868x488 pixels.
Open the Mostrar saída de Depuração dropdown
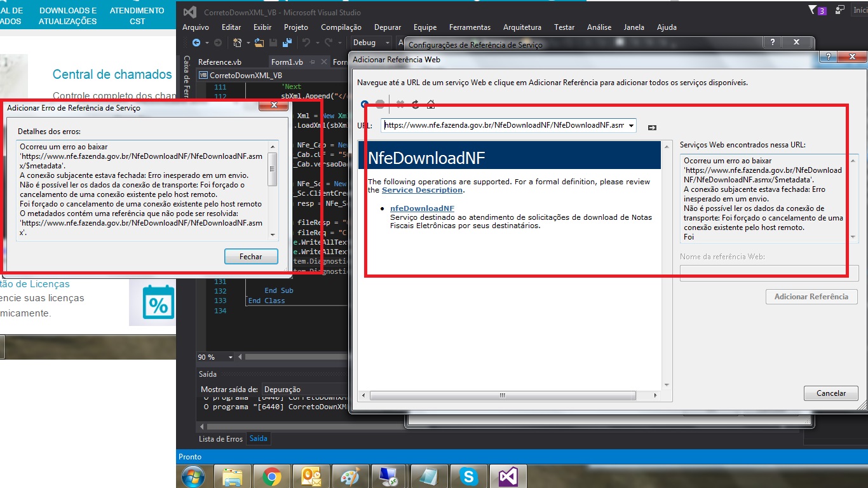[305, 389]
